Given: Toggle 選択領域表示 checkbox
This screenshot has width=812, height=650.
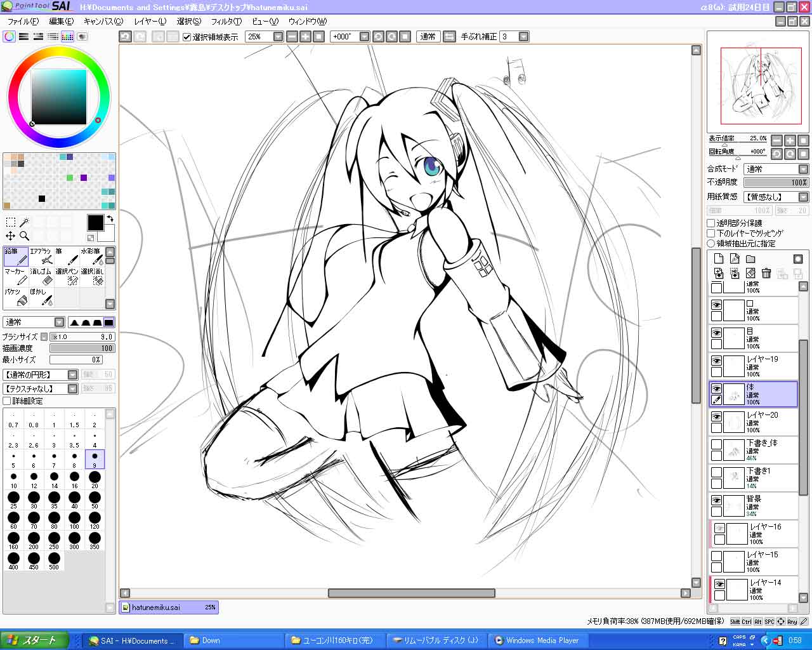Looking at the screenshot, I should (187, 37).
